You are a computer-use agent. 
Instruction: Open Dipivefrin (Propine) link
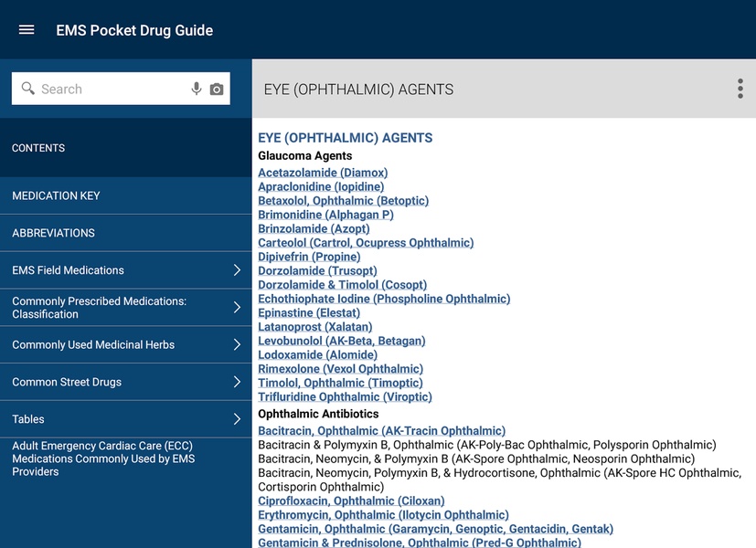pyautogui.click(x=309, y=257)
